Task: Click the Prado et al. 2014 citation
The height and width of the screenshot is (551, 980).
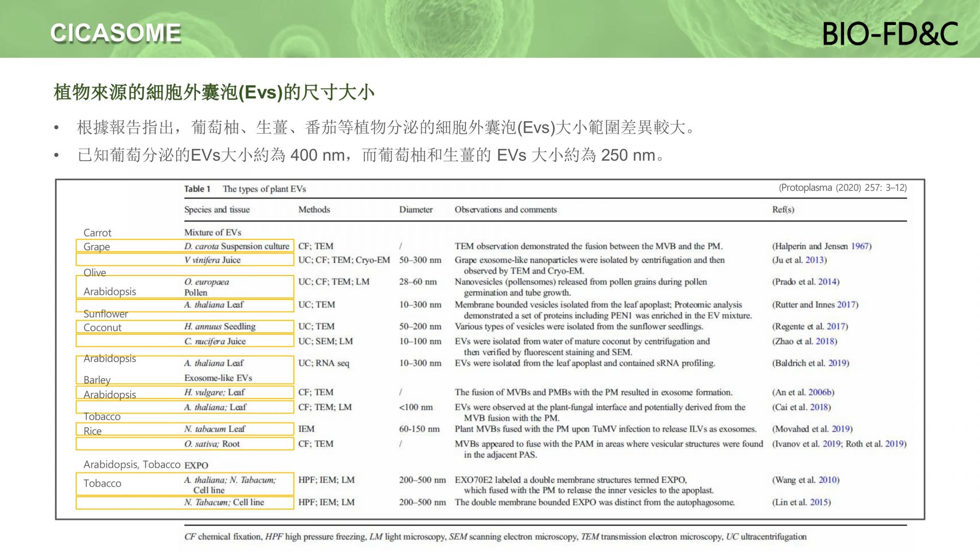Action: [805, 282]
